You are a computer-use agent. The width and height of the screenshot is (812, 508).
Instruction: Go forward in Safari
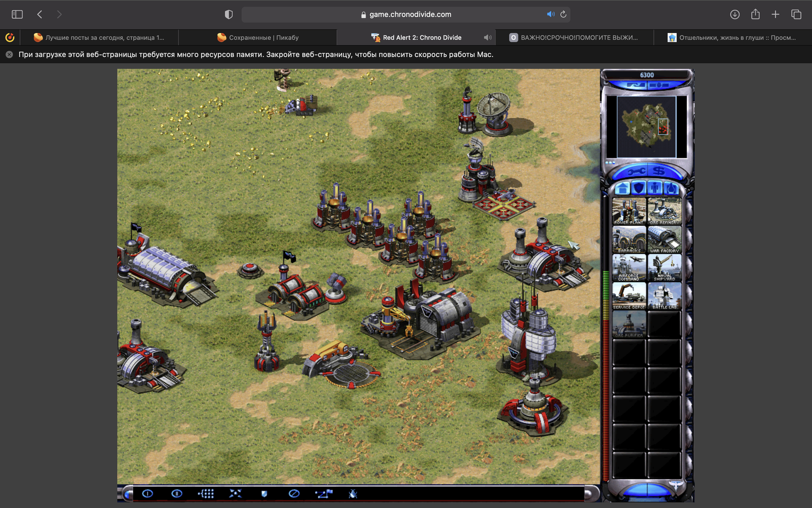pyautogui.click(x=59, y=14)
